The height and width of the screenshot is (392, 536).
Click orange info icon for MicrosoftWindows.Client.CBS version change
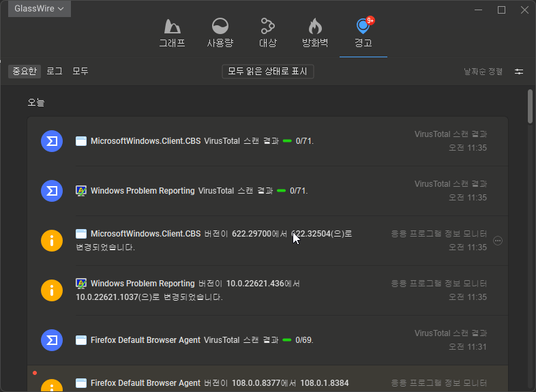tap(52, 241)
